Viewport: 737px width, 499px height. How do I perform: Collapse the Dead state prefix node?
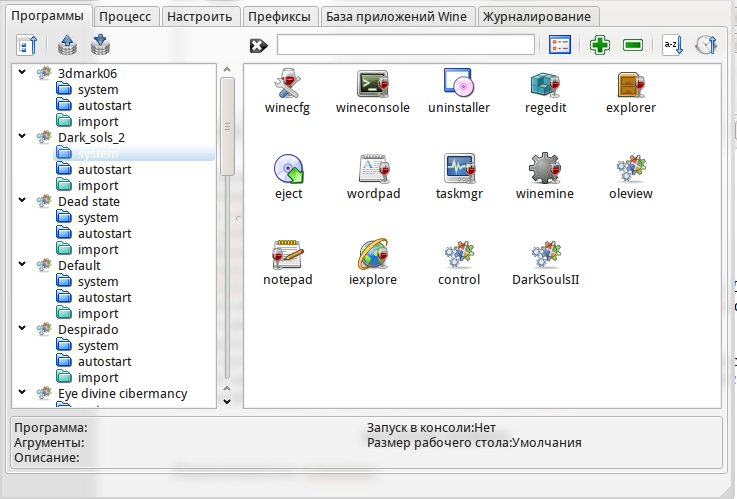coord(22,200)
